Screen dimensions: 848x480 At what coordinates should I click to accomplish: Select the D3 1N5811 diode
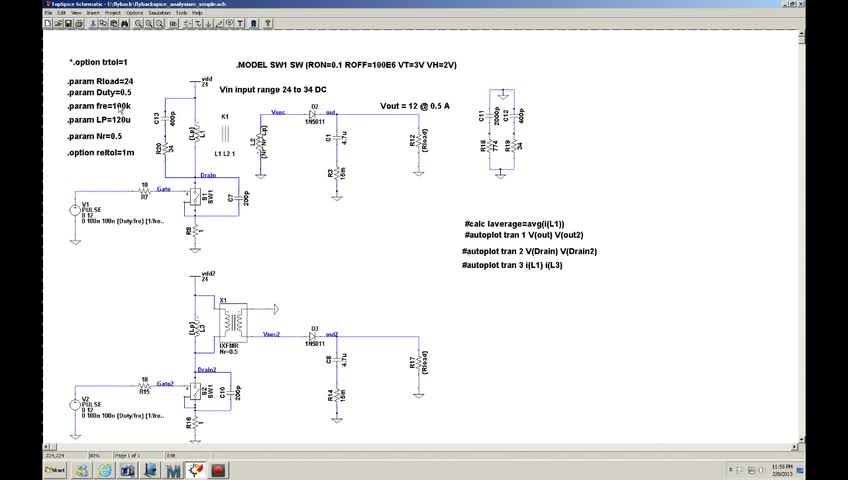point(313,336)
